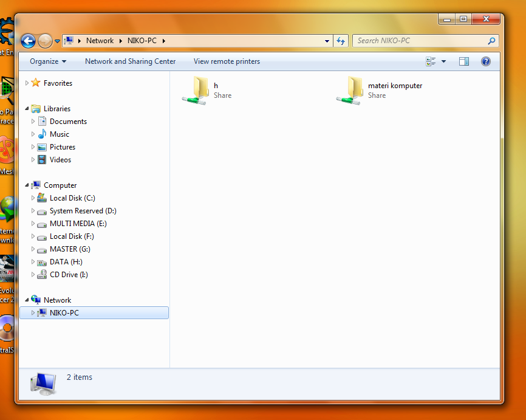
Task: Select Libraries in navigation pane
Action: point(57,109)
